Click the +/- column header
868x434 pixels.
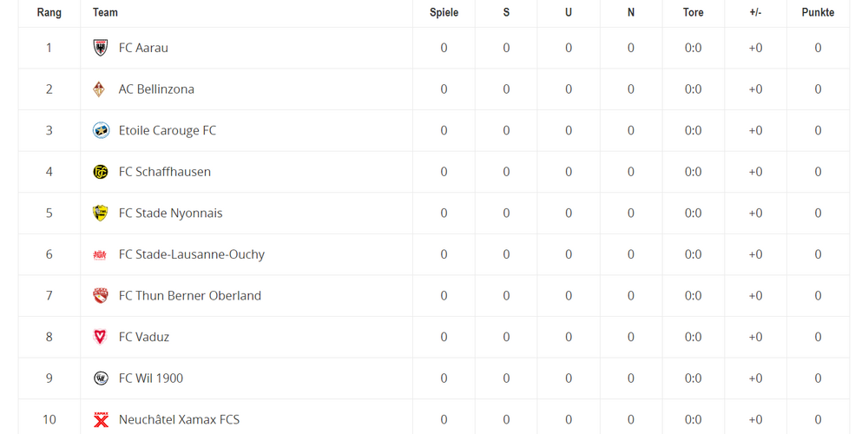(756, 12)
